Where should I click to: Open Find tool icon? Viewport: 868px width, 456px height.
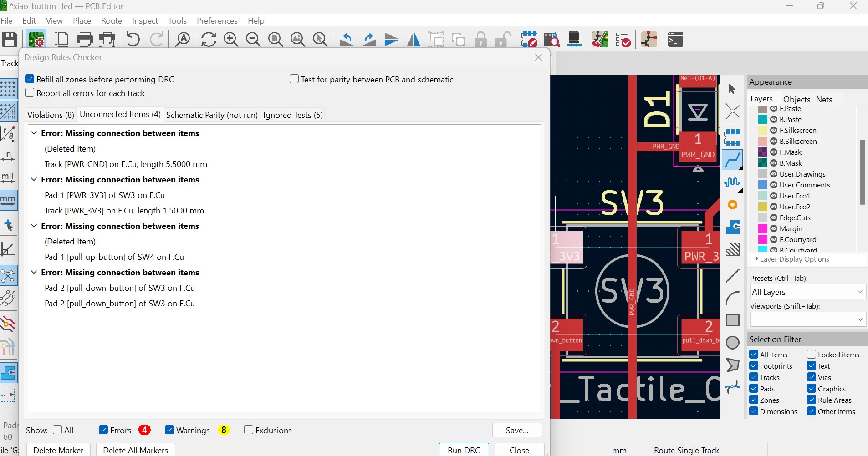[x=183, y=40]
